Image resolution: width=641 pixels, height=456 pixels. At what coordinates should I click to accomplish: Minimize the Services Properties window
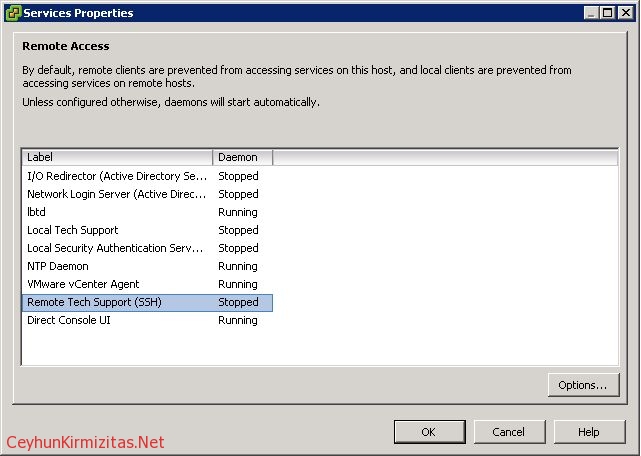[590, 13]
